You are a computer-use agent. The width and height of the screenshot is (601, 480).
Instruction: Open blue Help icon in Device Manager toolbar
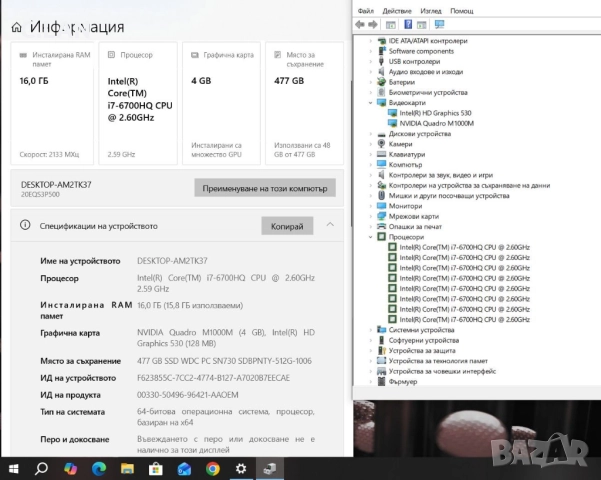(x=408, y=25)
